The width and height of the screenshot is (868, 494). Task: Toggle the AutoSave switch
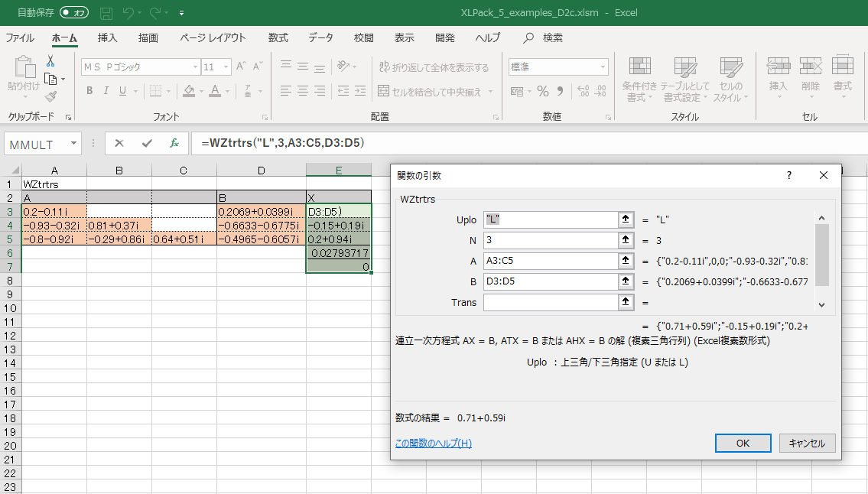pos(74,13)
